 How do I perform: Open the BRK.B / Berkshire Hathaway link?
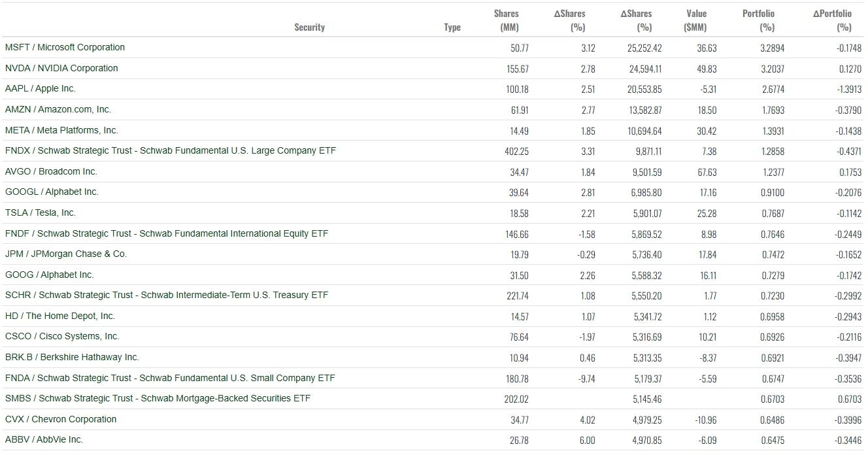(72, 357)
